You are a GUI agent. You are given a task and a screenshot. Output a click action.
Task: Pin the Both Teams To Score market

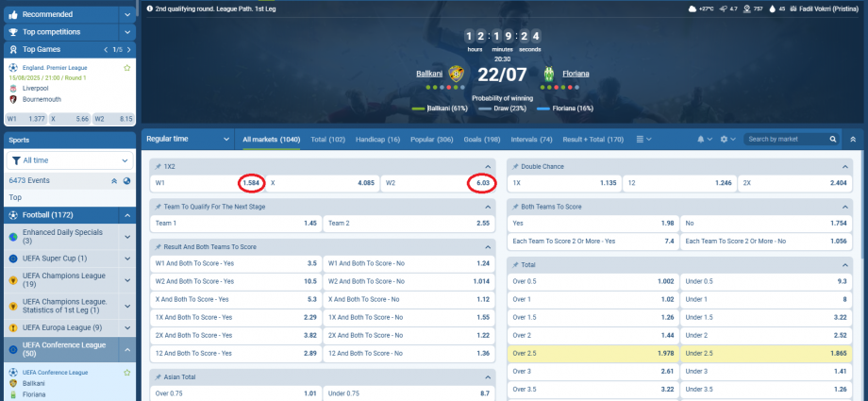[515, 207]
